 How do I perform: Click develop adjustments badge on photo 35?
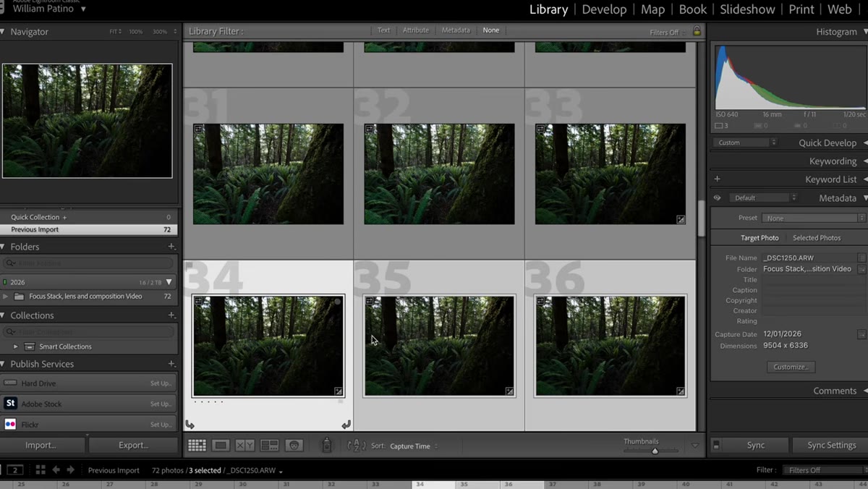[x=509, y=391]
